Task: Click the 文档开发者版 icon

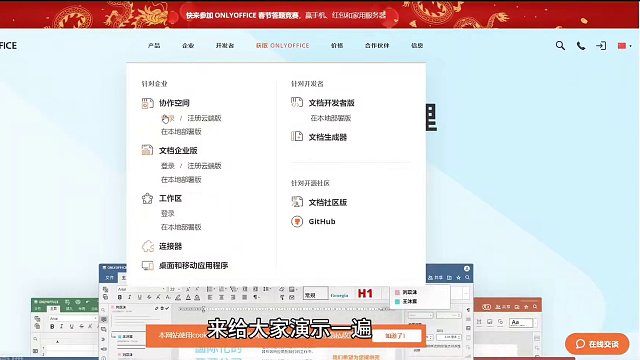Action: click(297, 102)
